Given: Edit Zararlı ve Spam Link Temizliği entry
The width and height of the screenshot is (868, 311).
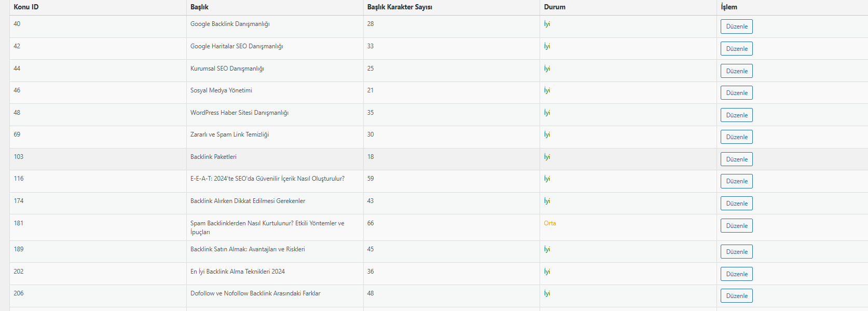Looking at the screenshot, I should coord(736,137).
